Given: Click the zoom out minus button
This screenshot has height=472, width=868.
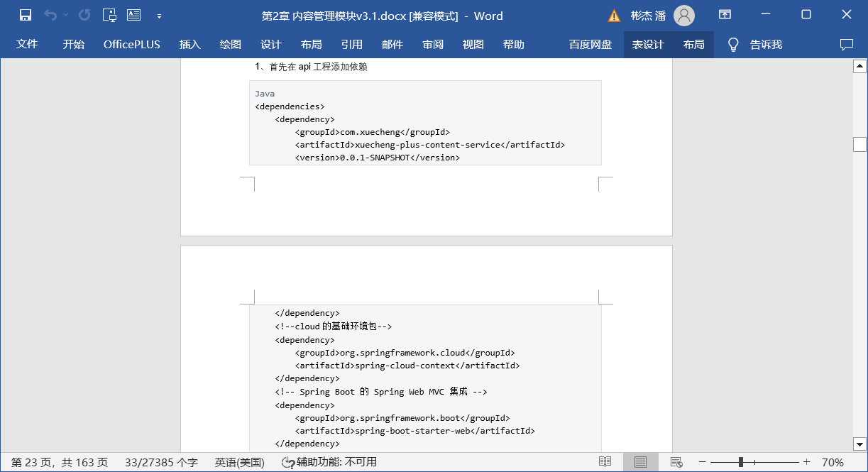Looking at the screenshot, I should [x=703, y=462].
